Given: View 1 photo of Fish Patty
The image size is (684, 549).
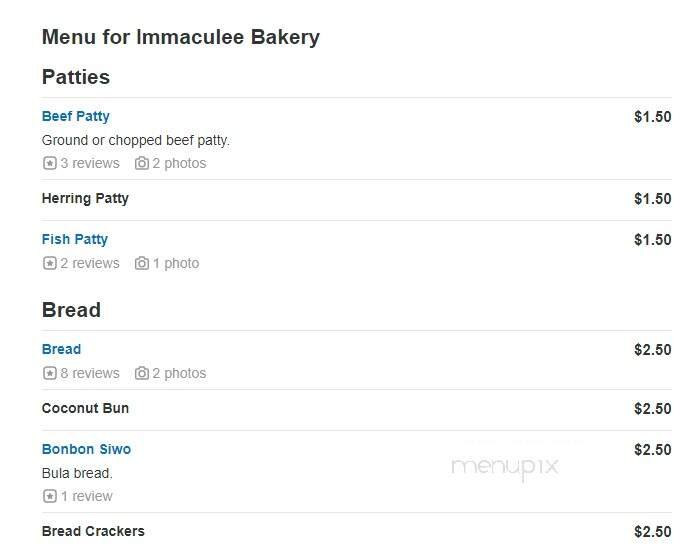Looking at the screenshot, I should point(175,263).
